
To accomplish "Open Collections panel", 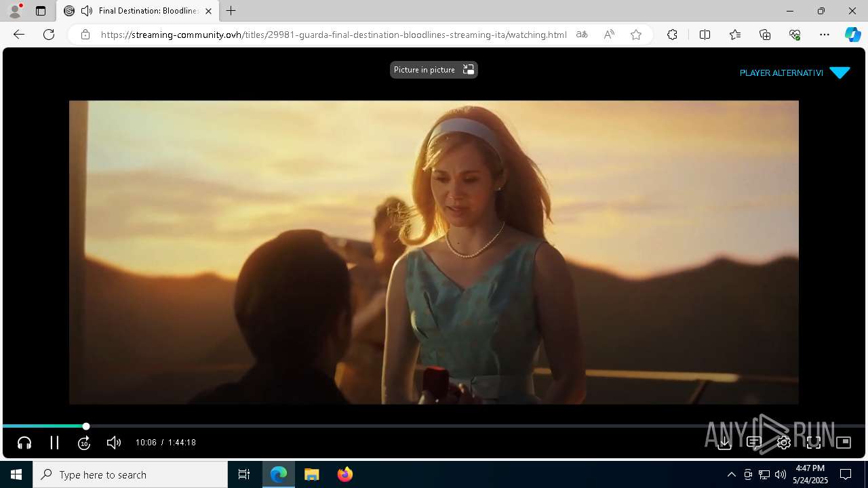I will pos(765,35).
